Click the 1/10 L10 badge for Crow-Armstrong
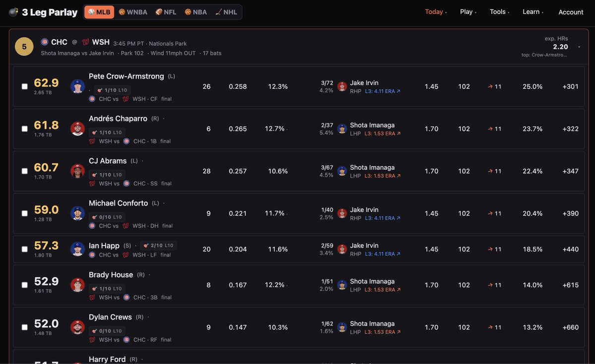 [x=113, y=90]
